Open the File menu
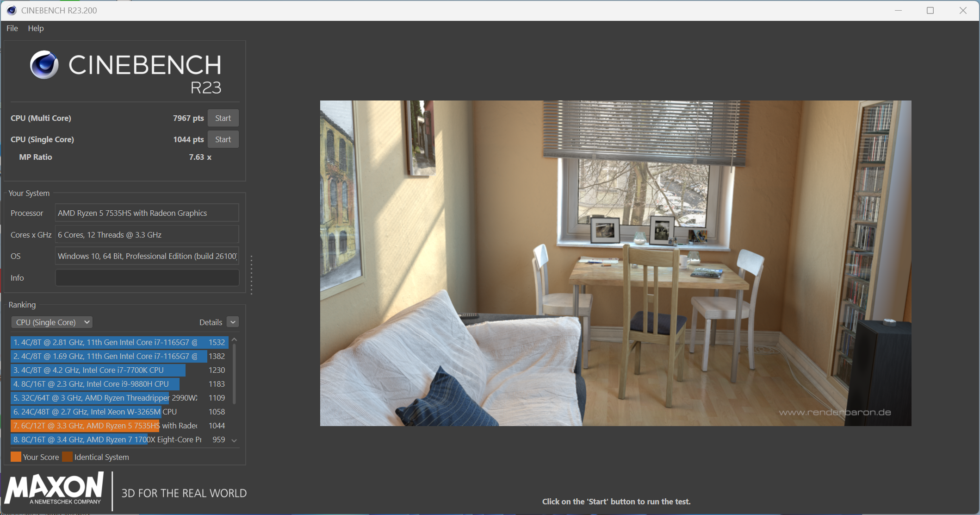The width and height of the screenshot is (980, 515). [x=12, y=28]
